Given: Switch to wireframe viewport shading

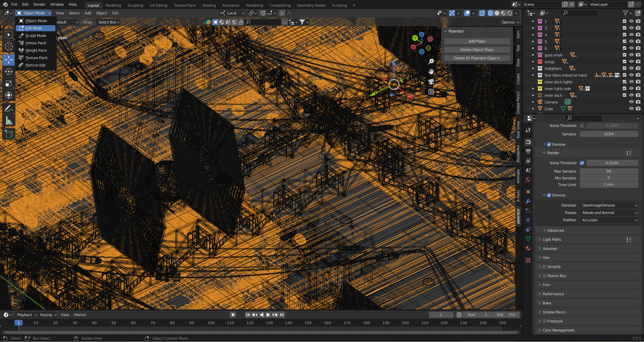Looking at the screenshot, I should point(491,13).
